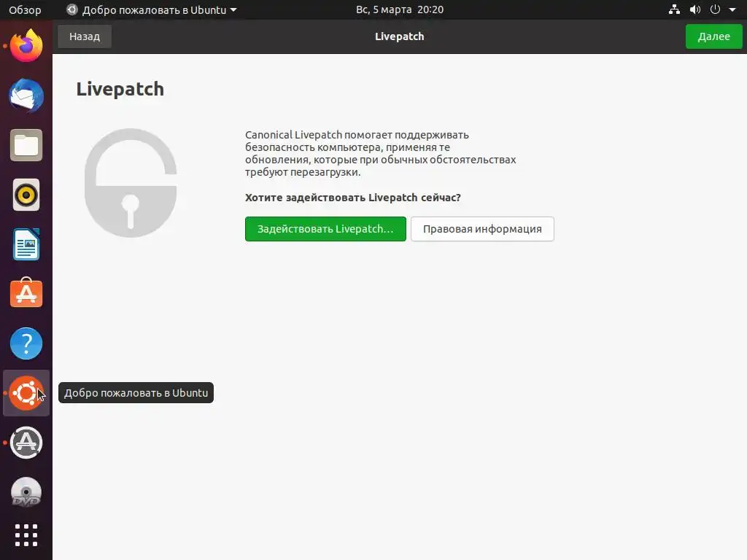The image size is (747, 560).
Task: Click the Ubuntu welcome dock icon
Action: point(26,393)
